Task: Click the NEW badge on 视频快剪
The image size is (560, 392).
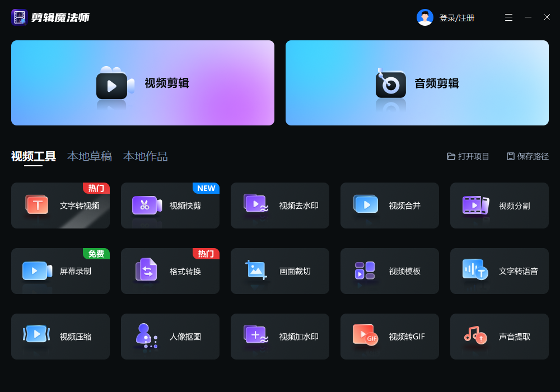Action: [x=206, y=188]
